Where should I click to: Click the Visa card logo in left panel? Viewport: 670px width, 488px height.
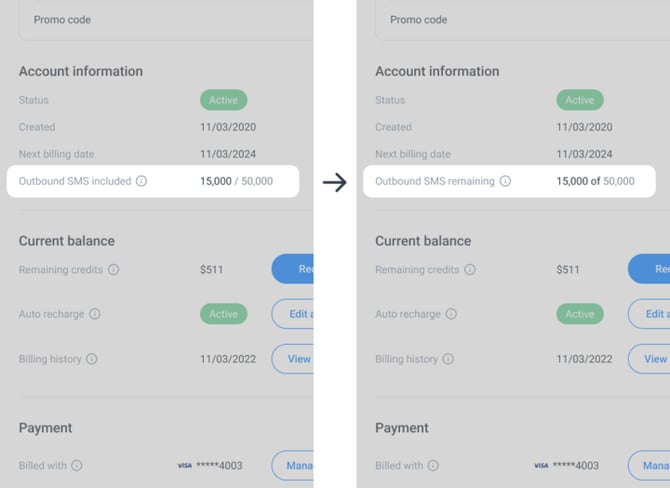click(x=185, y=465)
